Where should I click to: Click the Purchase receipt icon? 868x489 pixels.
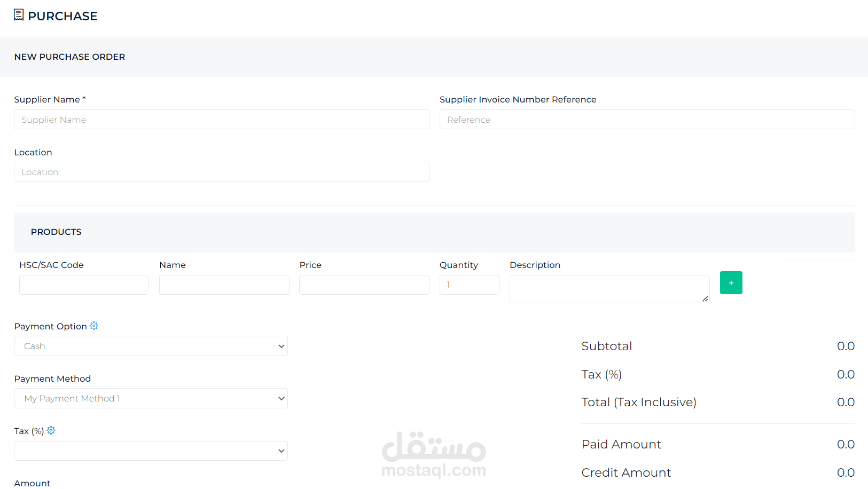click(x=19, y=15)
